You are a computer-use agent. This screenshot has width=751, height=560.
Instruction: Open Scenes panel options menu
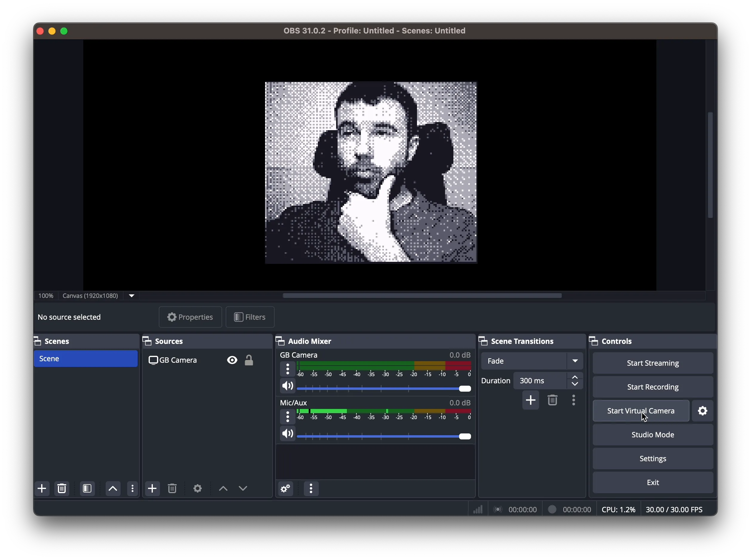click(x=132, y=488)
